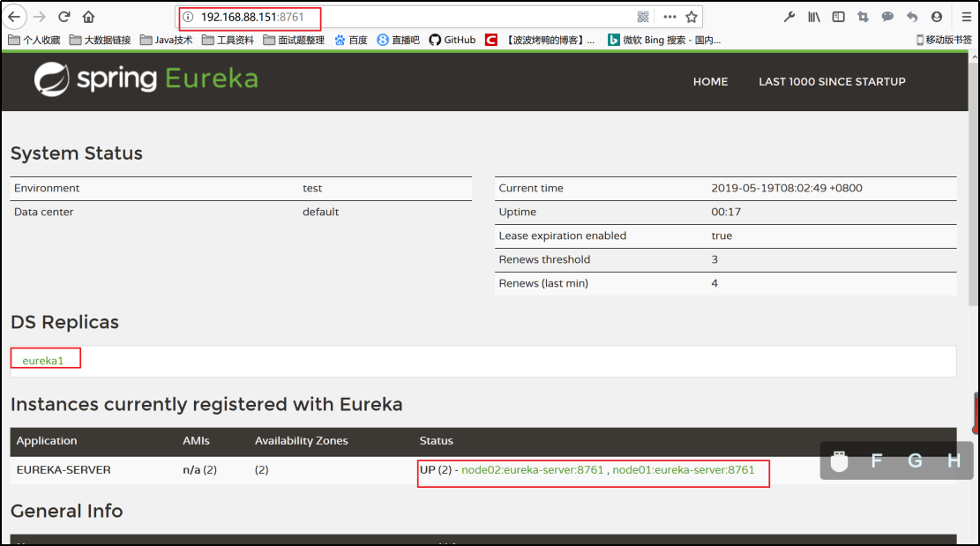Open the Library bookshelf icon

814,17
